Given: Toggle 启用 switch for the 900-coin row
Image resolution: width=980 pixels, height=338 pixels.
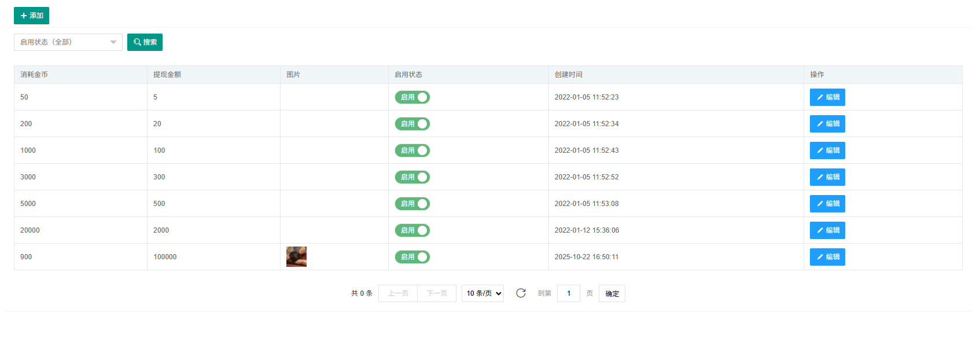Looking at the screenshot, I should click(412, 257).
